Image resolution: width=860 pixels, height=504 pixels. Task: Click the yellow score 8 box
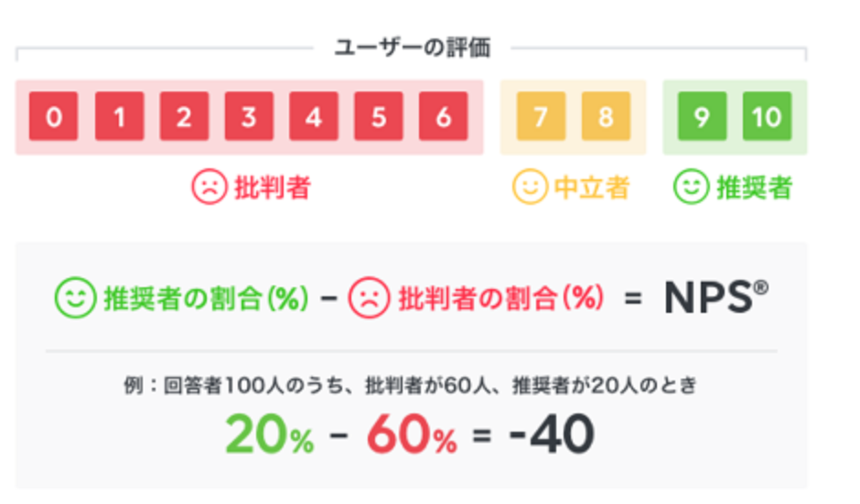[606, 116]
